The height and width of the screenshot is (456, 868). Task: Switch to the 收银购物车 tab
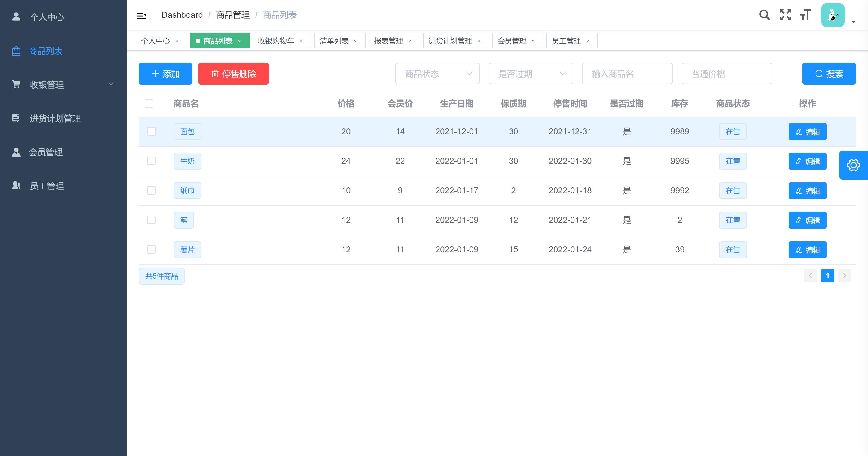click(276, 40)
